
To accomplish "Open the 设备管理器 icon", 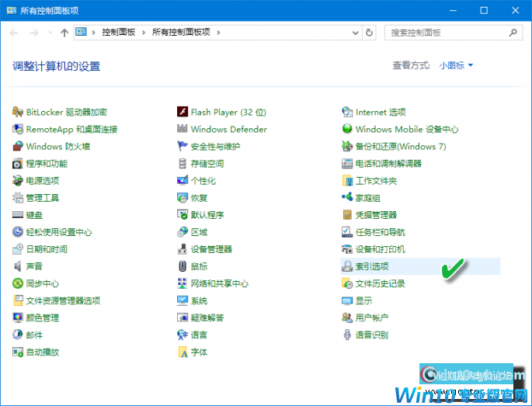I will pos(183,249).
